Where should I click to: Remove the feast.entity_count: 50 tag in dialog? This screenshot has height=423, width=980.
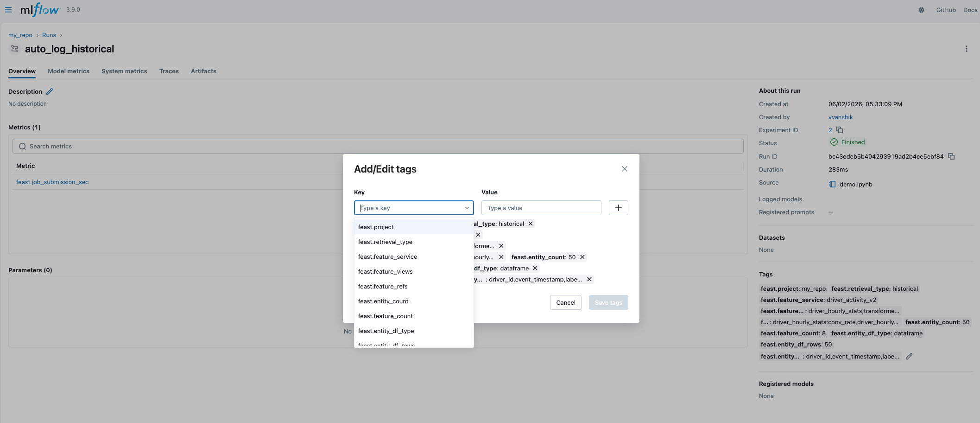582,257
